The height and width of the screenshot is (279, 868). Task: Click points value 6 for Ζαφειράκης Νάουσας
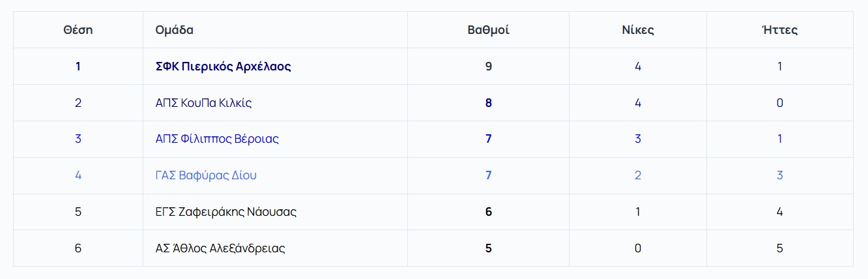[488, 212]
